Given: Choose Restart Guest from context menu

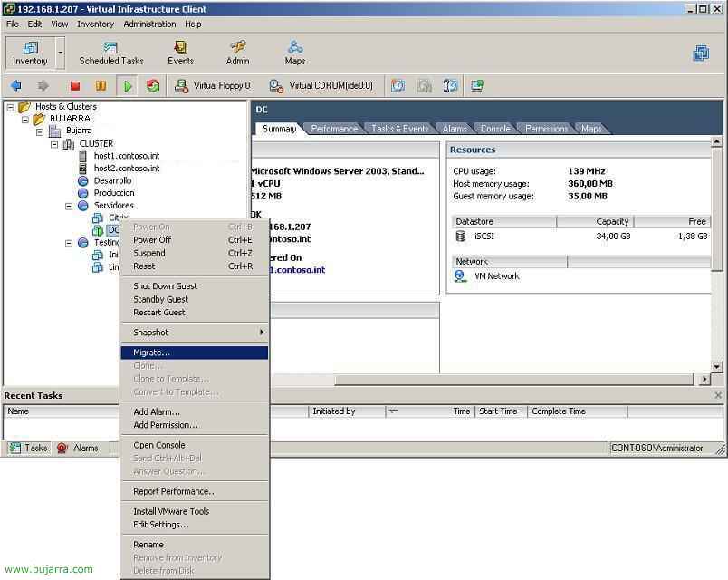Looking at the screenshot, I should [195, 313].
